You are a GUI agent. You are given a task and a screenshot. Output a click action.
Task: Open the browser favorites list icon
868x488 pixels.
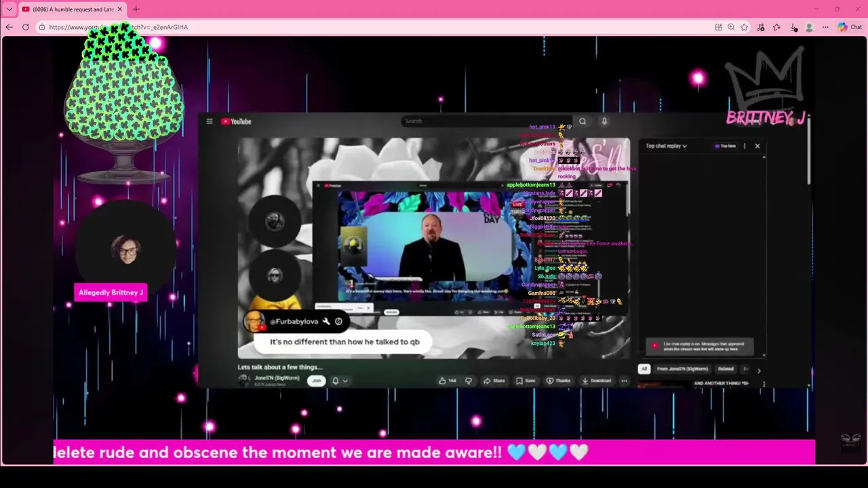[x=777, y=27]
